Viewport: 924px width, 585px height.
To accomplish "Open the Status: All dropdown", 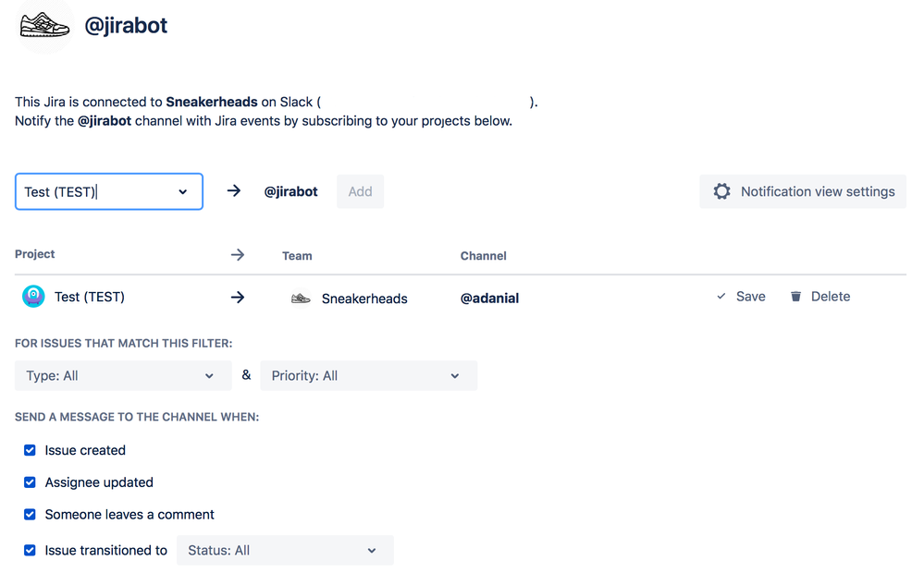I will [x=285, y=550].
